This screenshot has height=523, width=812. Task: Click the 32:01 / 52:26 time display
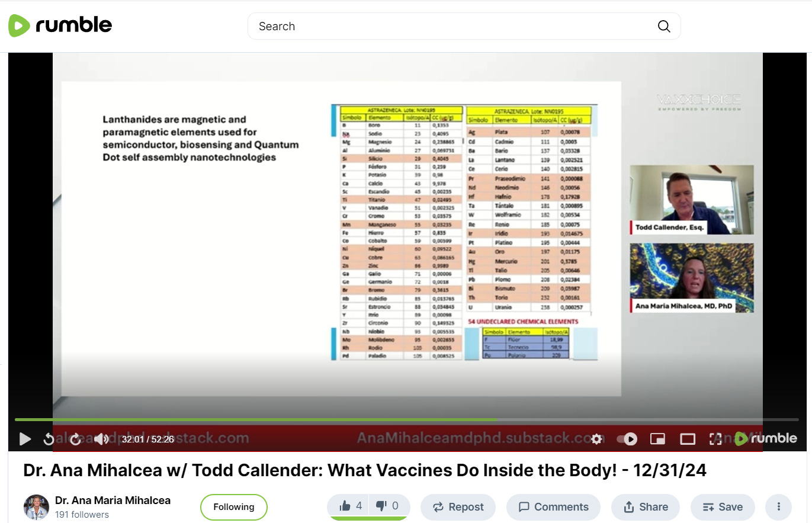(x=148, y=439)
